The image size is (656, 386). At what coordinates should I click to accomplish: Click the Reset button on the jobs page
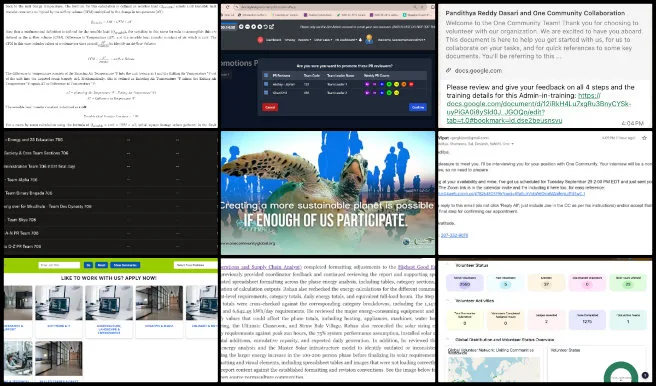click(x=102, y=265)
